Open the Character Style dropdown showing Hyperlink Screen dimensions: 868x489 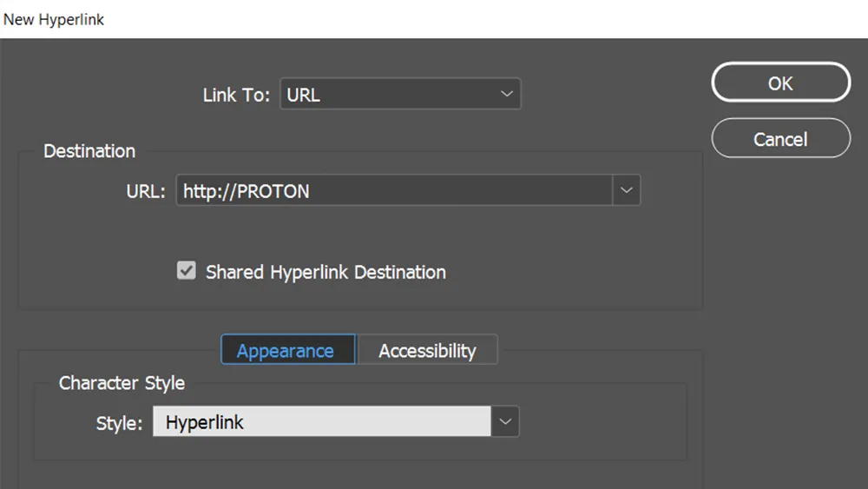click(321, 423)
